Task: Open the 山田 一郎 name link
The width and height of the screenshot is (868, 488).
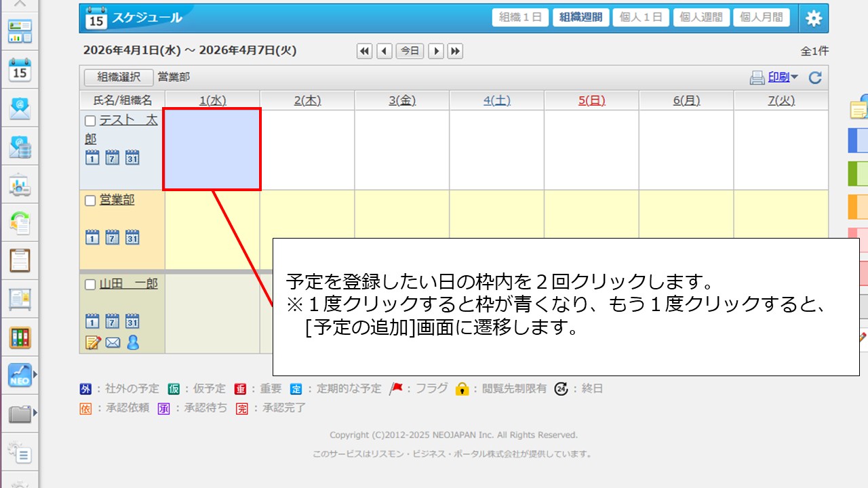Action: (129, 284)
